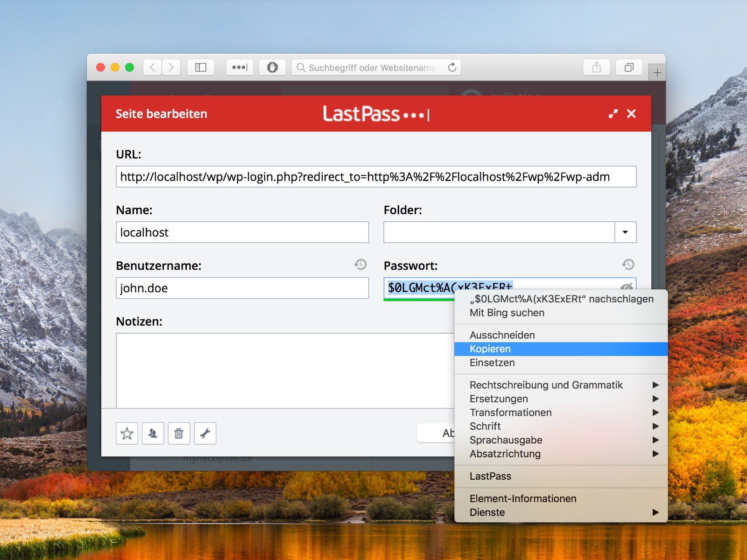The image size is (747, 560).
Task: Click inside the Notizen text area
Action: click(285, 371)
